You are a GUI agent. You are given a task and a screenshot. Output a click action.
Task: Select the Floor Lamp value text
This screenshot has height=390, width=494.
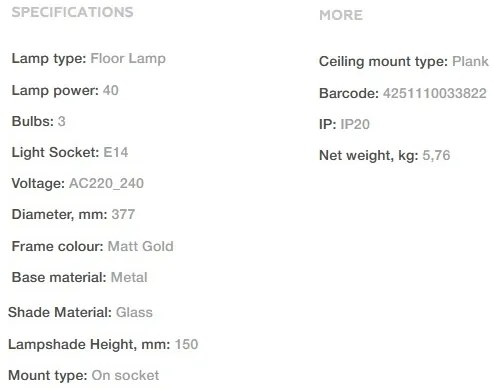point(128,59)
